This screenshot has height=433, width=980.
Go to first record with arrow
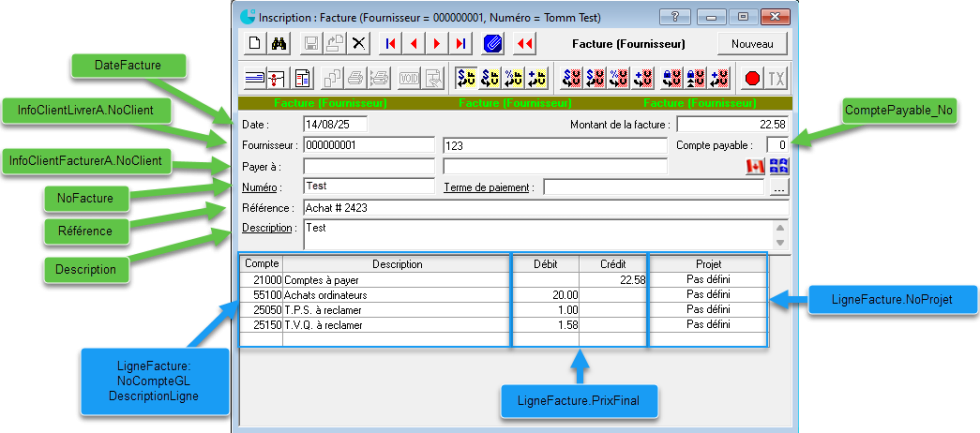(x=389, y=44)
